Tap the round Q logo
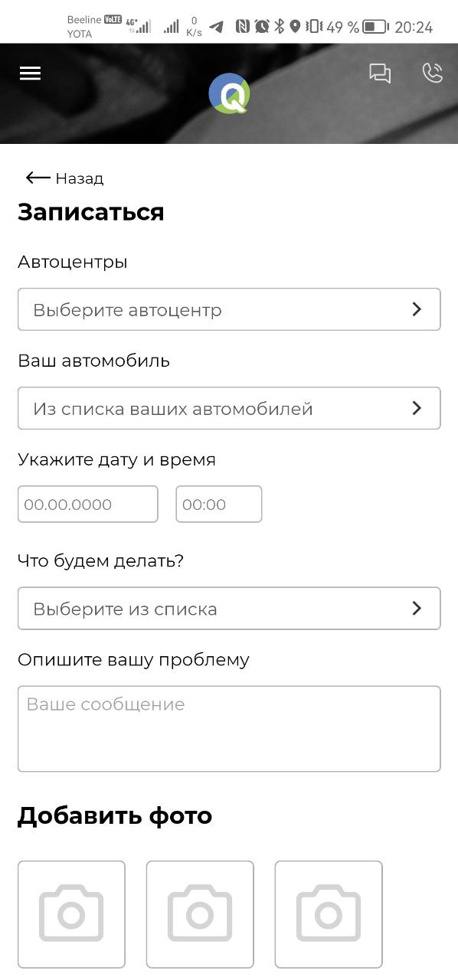This screenshot has width=458, height=980. [x=229, y=93]
